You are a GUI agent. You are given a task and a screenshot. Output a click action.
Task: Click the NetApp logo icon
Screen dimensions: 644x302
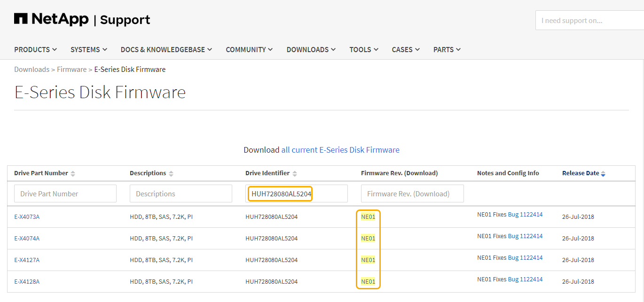(21, 19)
